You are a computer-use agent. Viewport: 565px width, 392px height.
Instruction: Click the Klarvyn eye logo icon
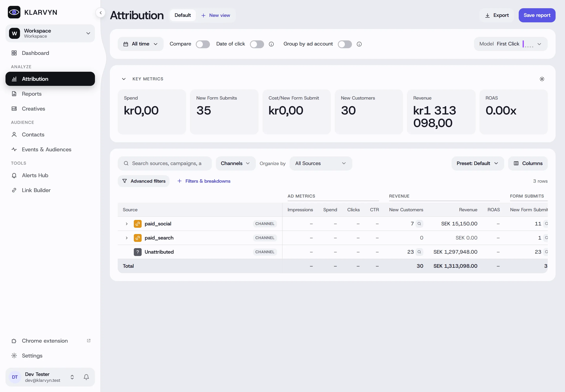(x=14, y=12)
